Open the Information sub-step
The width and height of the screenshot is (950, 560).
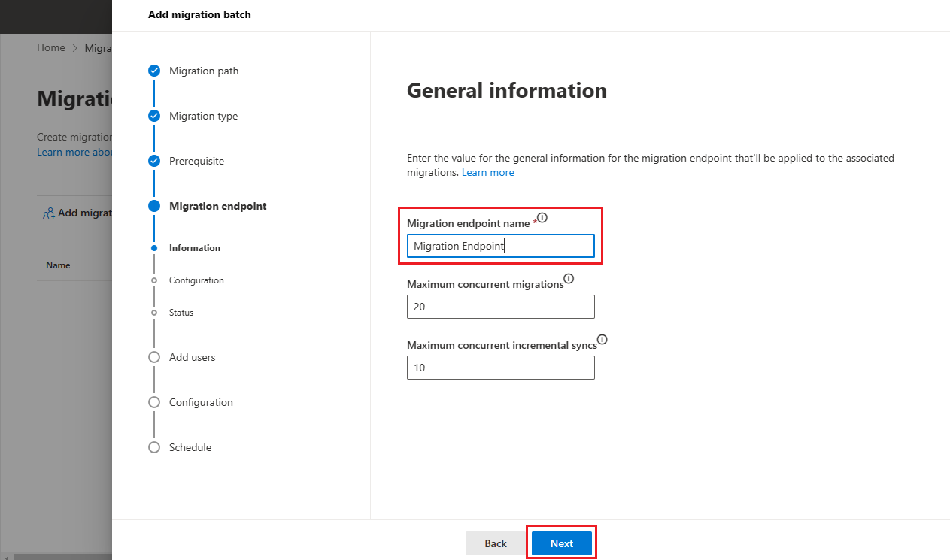tap(195, 248)
